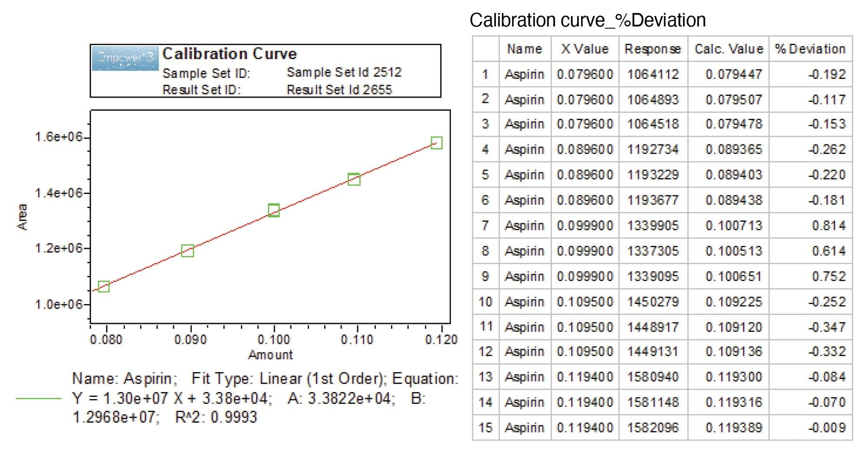Screen dimensions: 868x458
Task: Click the % Deviation column header
Action: coord(810,49)
